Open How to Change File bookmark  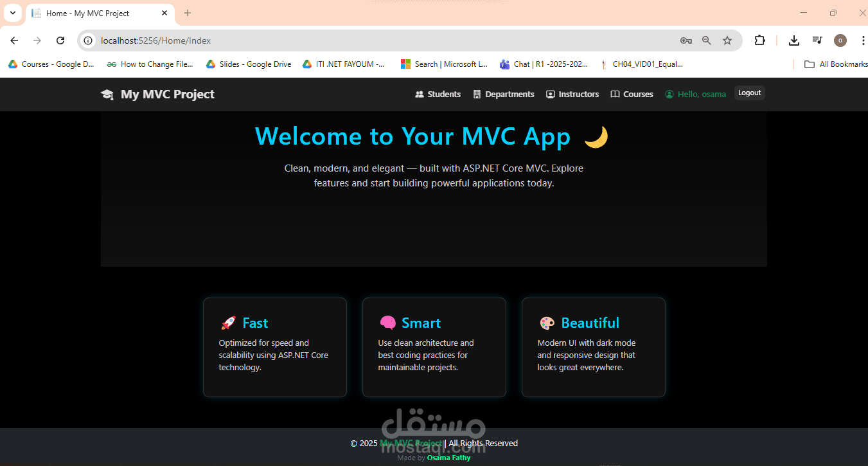point(150,64)
